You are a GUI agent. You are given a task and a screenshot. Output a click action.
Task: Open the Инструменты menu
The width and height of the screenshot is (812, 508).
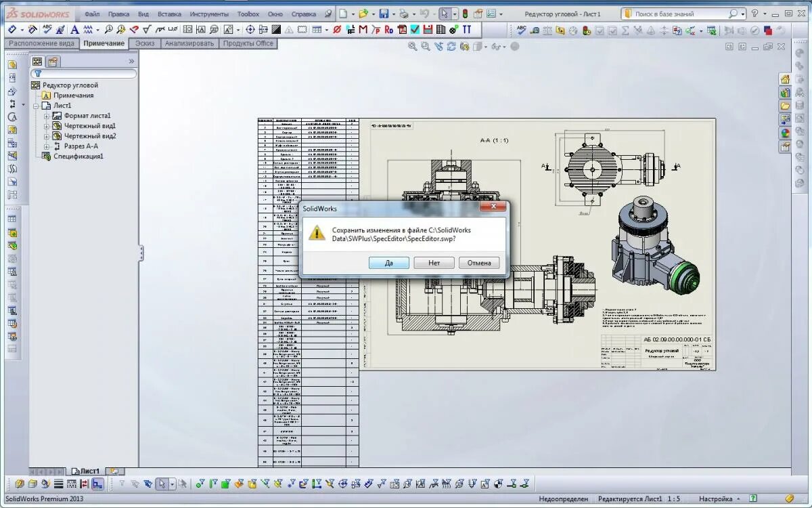click(209, 14)
